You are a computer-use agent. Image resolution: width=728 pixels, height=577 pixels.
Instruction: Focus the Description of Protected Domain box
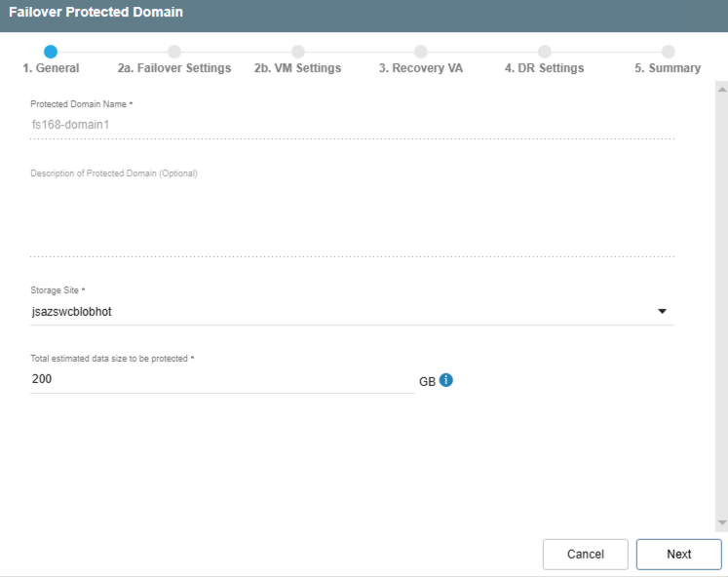click(x=351, y=216)
